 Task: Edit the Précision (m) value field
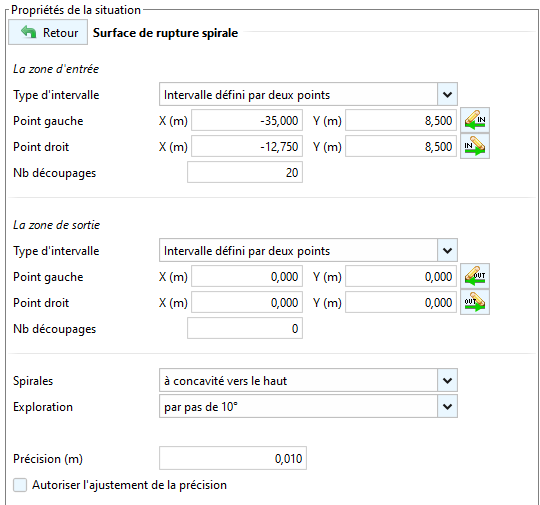(233, 458)
